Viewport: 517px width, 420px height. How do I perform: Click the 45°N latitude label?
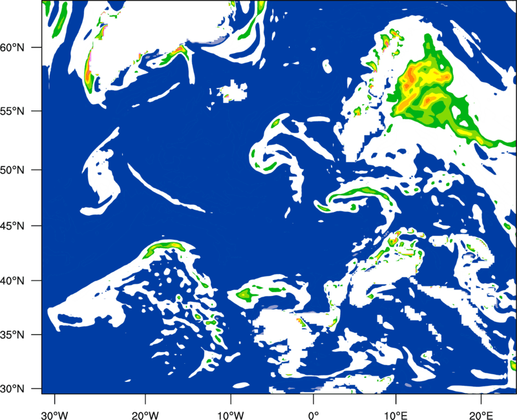(x=12, y=226)
